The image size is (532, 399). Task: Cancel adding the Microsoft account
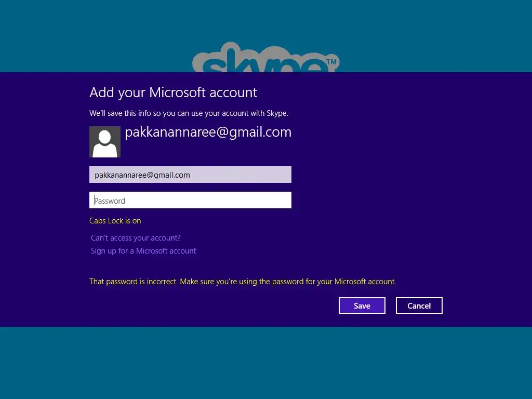[419, 305]
